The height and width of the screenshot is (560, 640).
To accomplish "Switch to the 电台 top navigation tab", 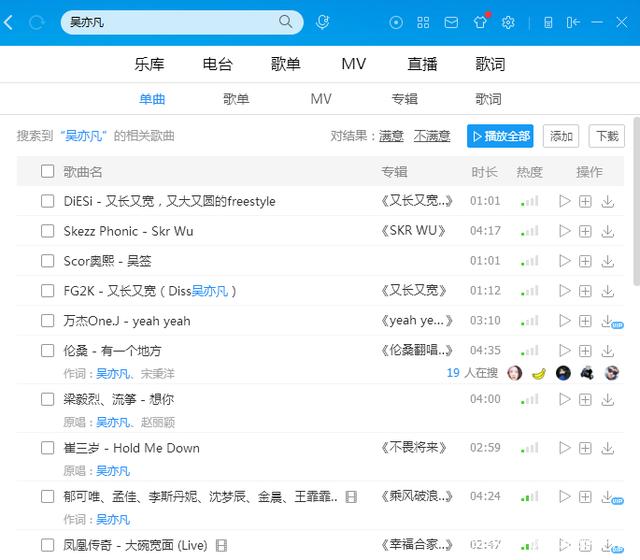I will [x=217, y=64].
